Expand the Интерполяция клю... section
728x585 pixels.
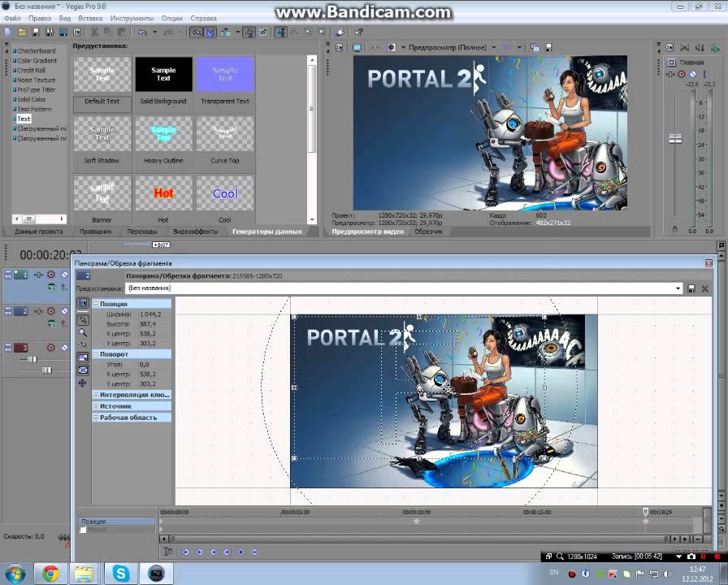(x=96, y=395)
